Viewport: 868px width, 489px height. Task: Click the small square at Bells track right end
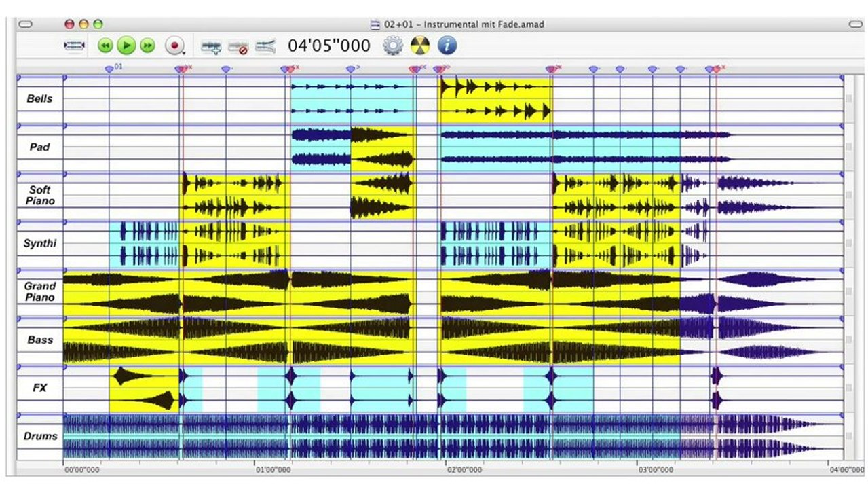coord(848,99)
